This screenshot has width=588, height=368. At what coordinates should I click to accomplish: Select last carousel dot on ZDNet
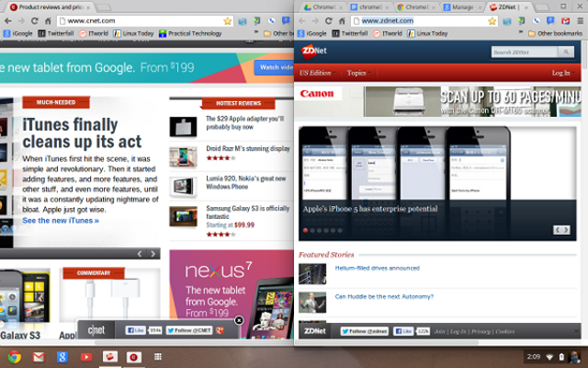340,230
